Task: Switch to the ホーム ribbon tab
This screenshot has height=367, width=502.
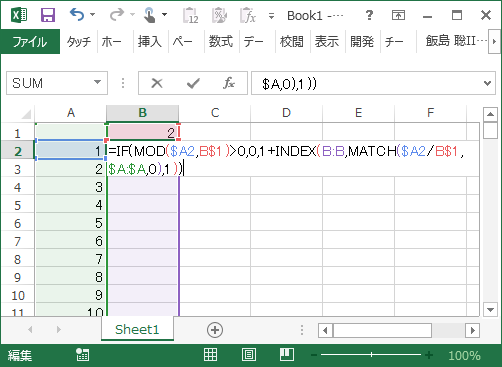Action: 112,42
